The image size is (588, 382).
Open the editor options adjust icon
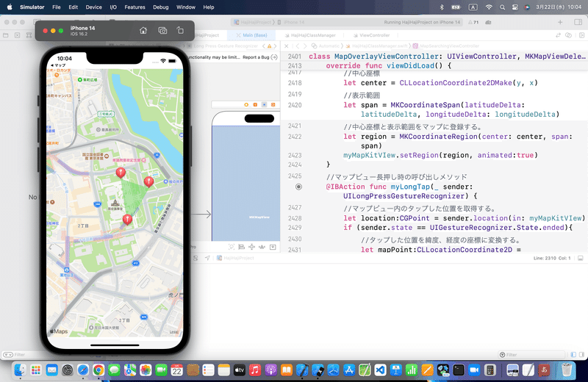tap(568, 35)
